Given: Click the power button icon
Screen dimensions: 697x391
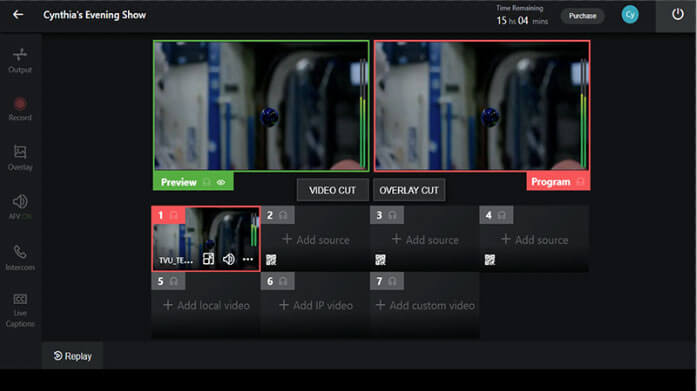Looking at the screenshot, I should tap(677, 15).
